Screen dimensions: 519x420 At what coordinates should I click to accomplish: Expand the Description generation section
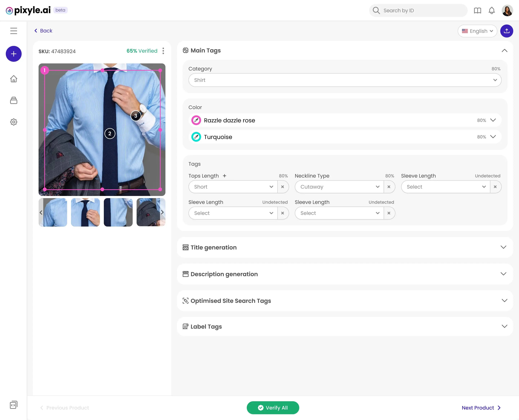(504, 274)
